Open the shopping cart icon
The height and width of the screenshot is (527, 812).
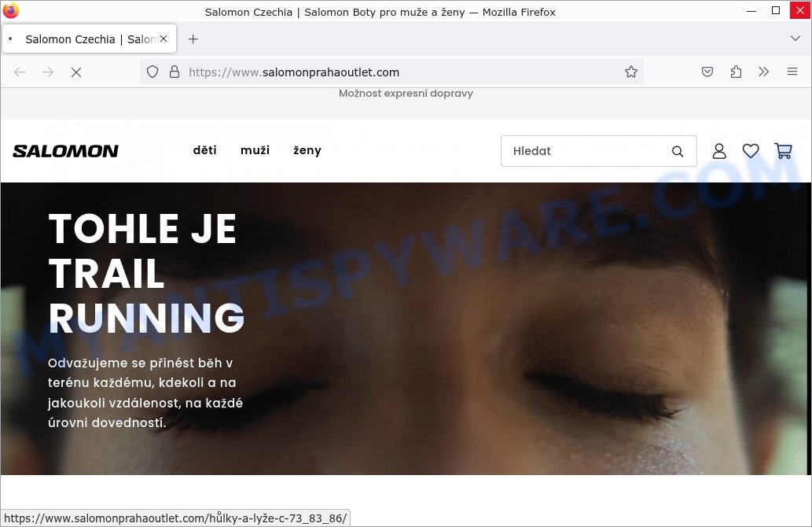pyautogui.click(x=783, y=151)
